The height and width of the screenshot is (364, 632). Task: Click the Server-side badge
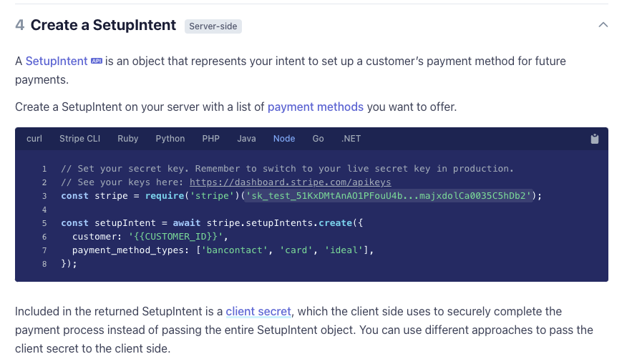tap(213, 26)
